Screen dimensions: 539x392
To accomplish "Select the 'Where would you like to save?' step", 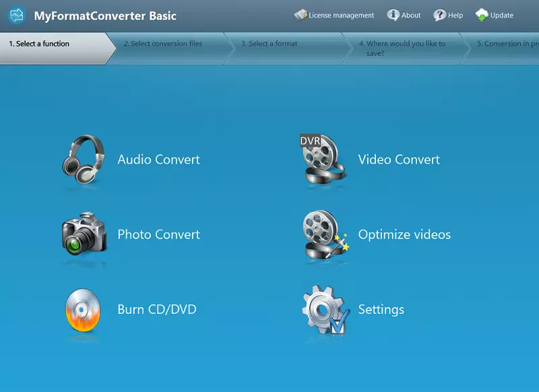I will point(402,48).
